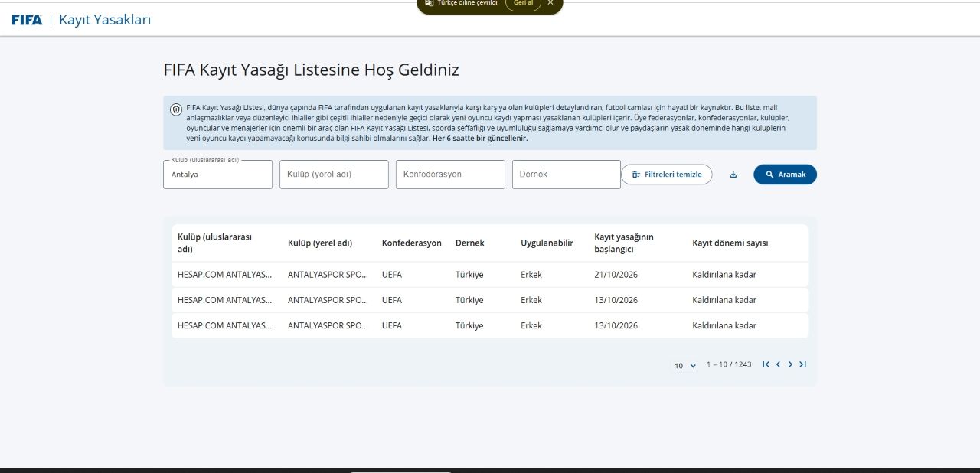Open the rows-per-page dropdown showing 10

coord(685,365)
